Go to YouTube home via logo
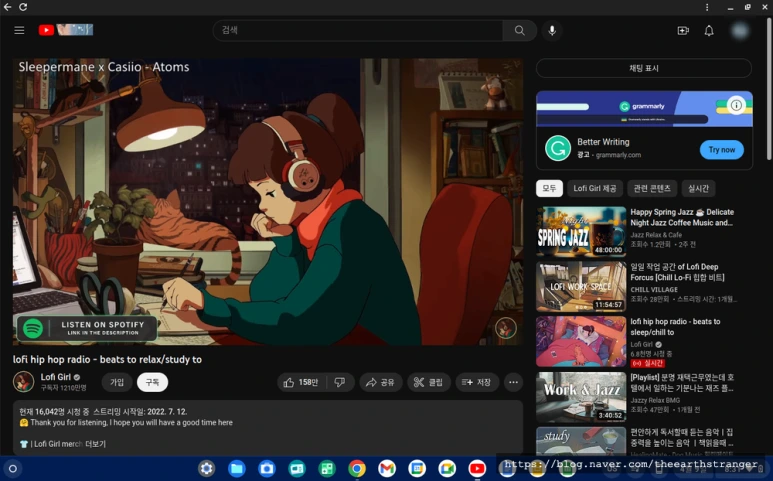This screenshot has height=481, width=773. pos(66,30)
